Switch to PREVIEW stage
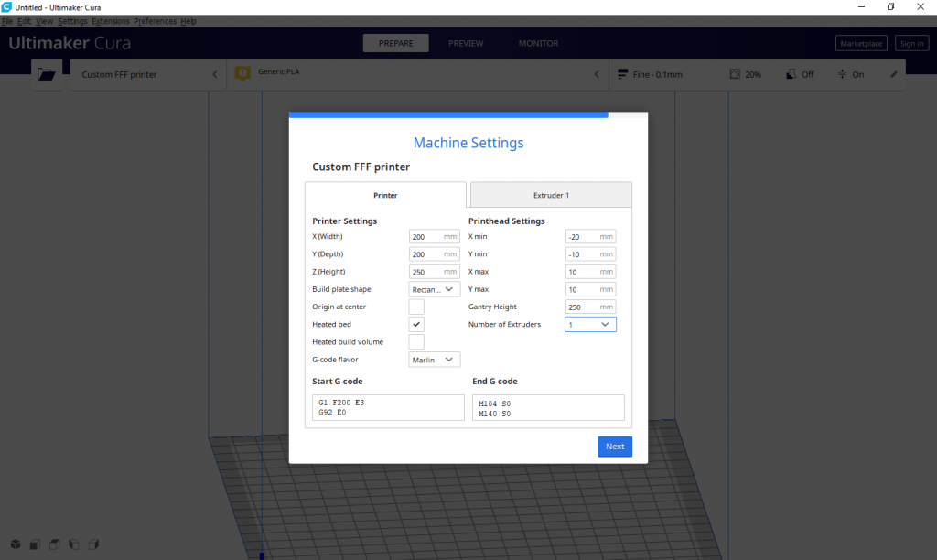The image size is (937, 560). pos(466,43)
